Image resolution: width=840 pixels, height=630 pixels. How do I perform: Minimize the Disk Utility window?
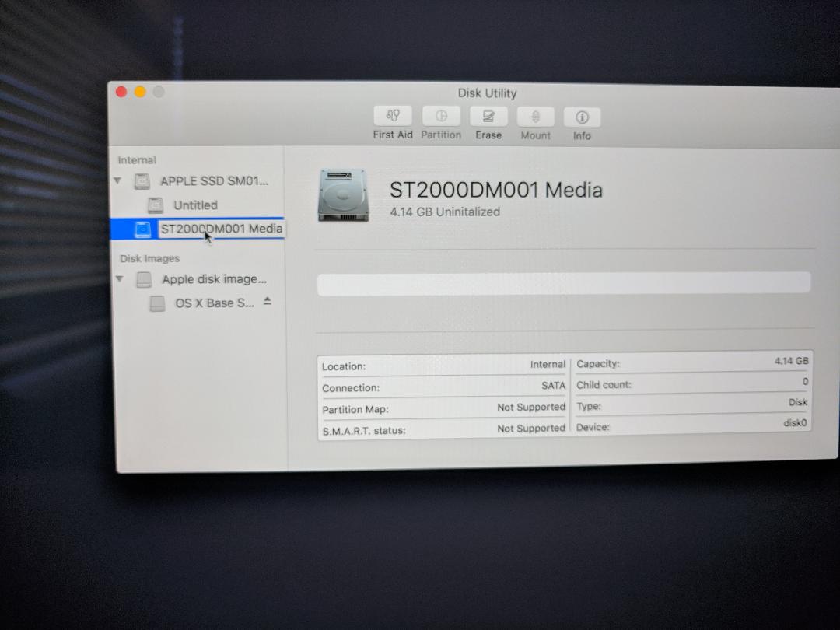click(140, 92)
